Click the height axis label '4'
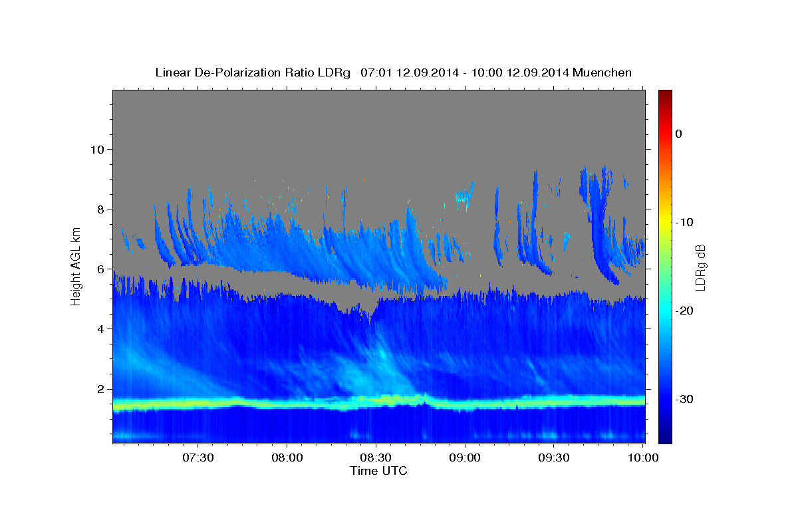Screen dimensions: 798x532 [102, 329]
